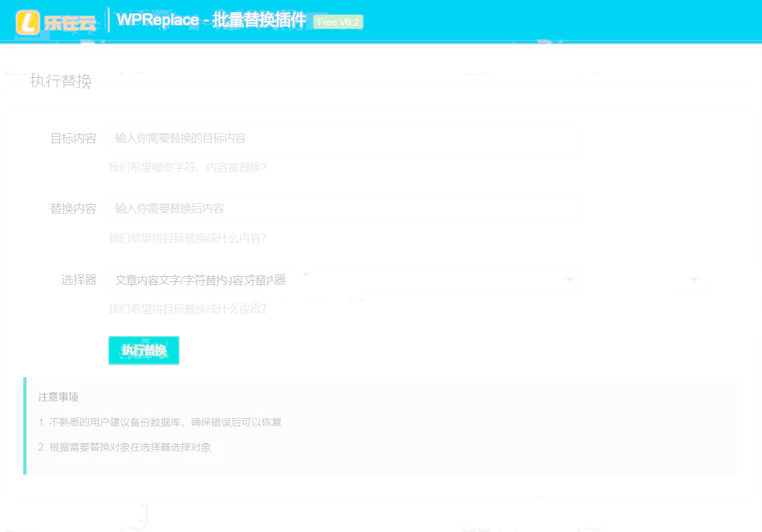Focus the 替换内容 replacement input box
The height and width of the screenshot is (532, 762).
(x=345, y=208)
